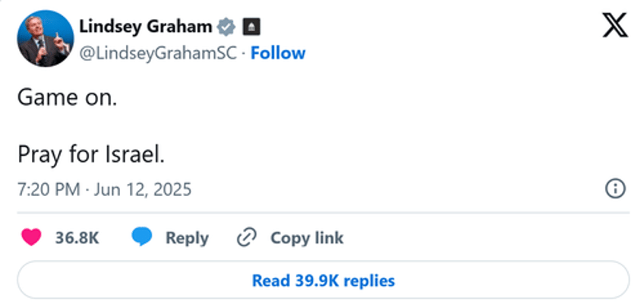Image resolution: width=644 pixels, height=304 pixels.
Task: Click the "Pray for Israel." text line
Action: point(91,155)
